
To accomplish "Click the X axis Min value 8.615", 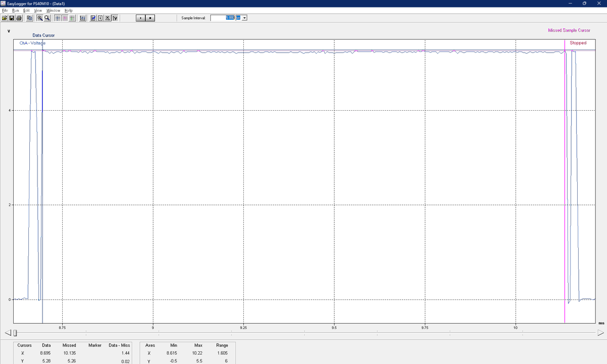I will pyautogui.click(x=171, y=352).
